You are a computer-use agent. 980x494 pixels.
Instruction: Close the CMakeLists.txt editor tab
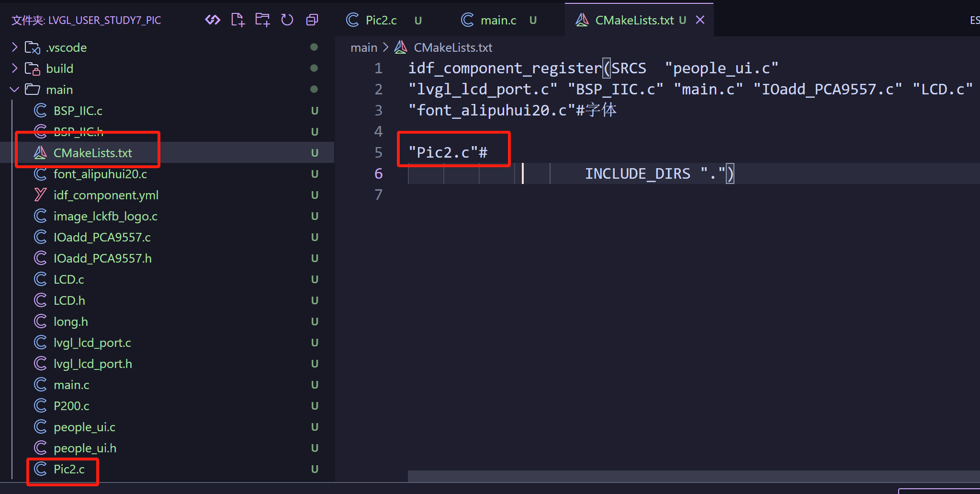700,20
